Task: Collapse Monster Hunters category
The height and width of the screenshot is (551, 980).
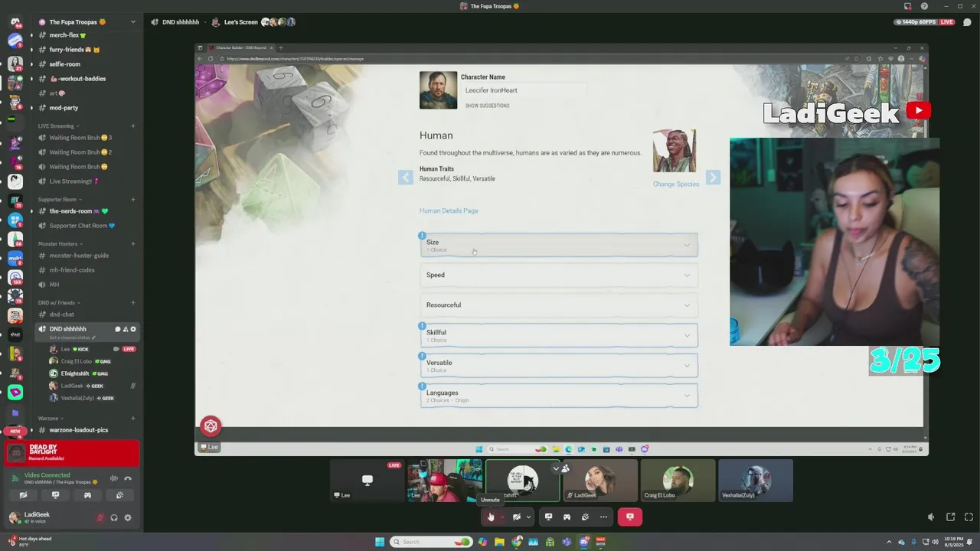Action: (x=60, y=244)
